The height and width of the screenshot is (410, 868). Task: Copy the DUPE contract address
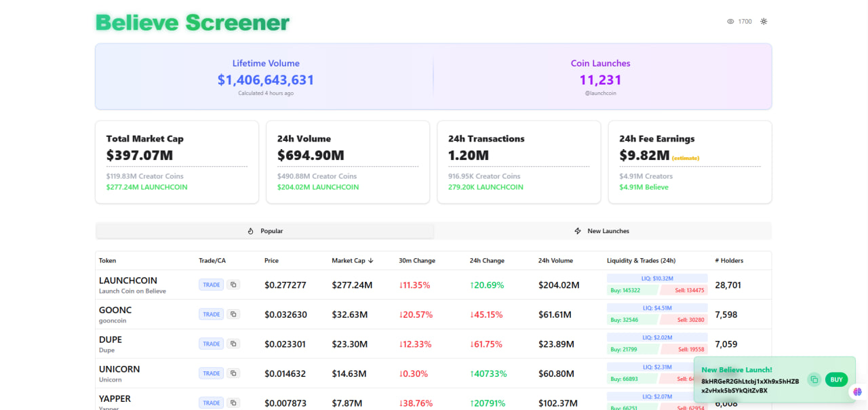[x=233, y=344]
